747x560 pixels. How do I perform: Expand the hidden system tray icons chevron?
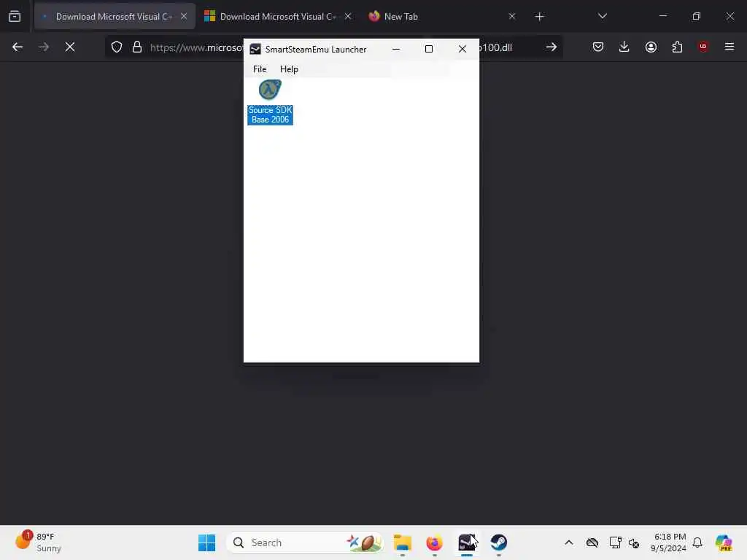pos(569,542)
